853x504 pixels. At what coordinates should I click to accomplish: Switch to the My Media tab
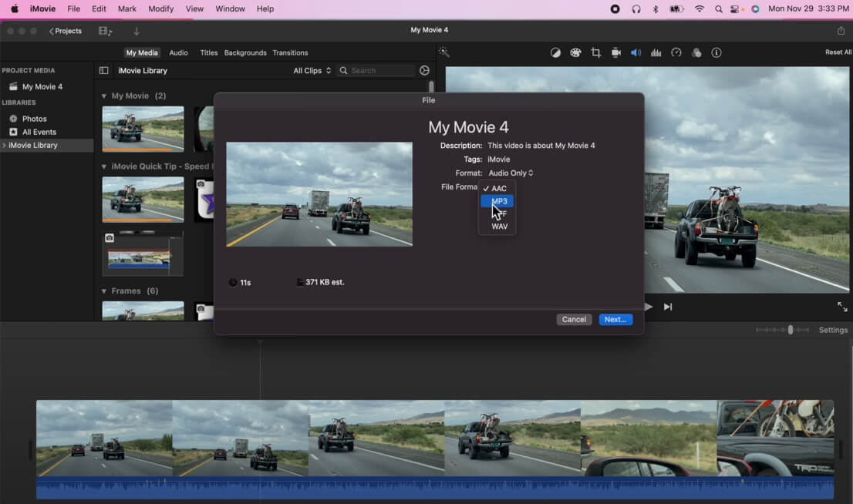point(142,52)
